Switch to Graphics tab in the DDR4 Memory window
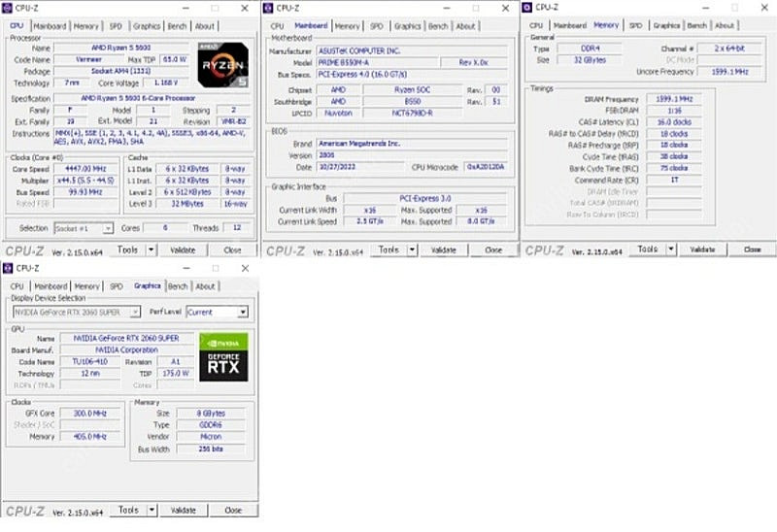Image resolution: width=777 pixels, height=532 pixels. tap(666, 25)
